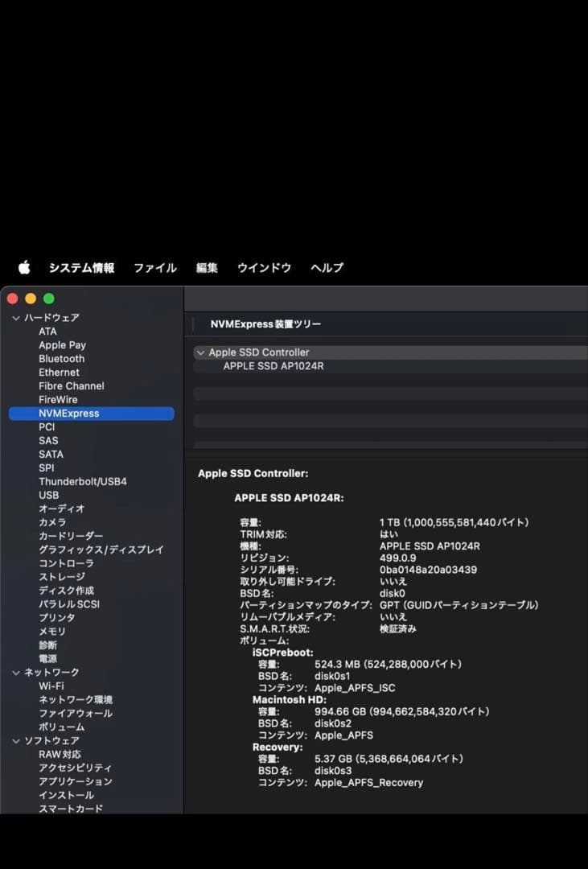Image resolution: width=588 pixels, height=869 pixels.
Task: Select Ethernet in the sidebar
Action: coord(59,373)
